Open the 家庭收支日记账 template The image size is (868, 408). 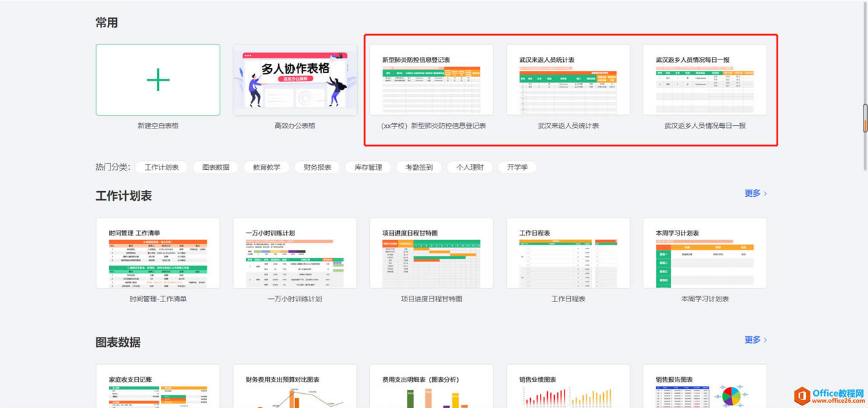(x=158, y=386)
